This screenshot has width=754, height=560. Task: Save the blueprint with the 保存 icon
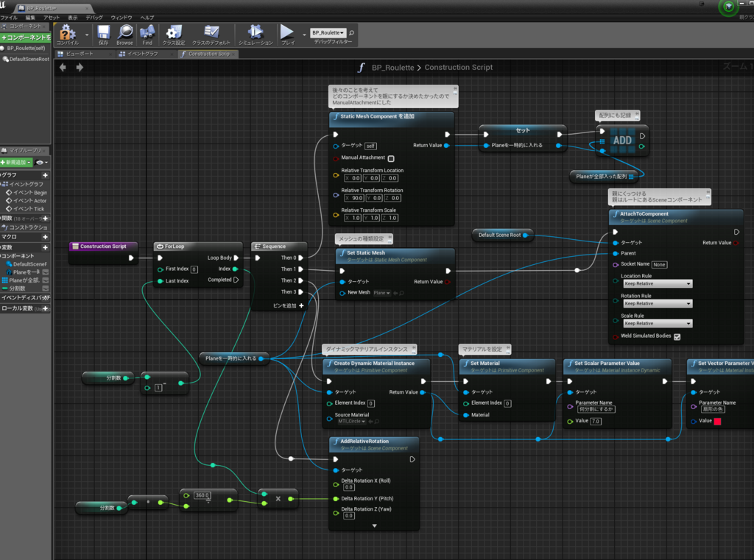(103, 35)
